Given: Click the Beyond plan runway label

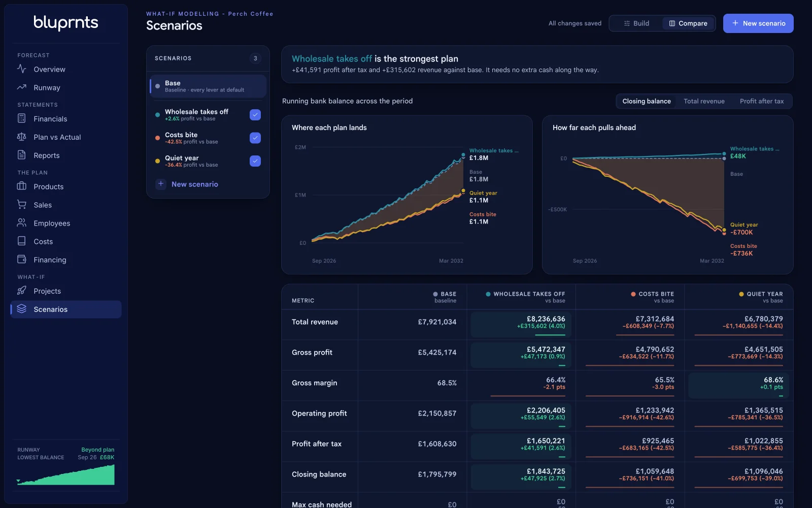Looking at the screenshot, I should click(97, 450).
